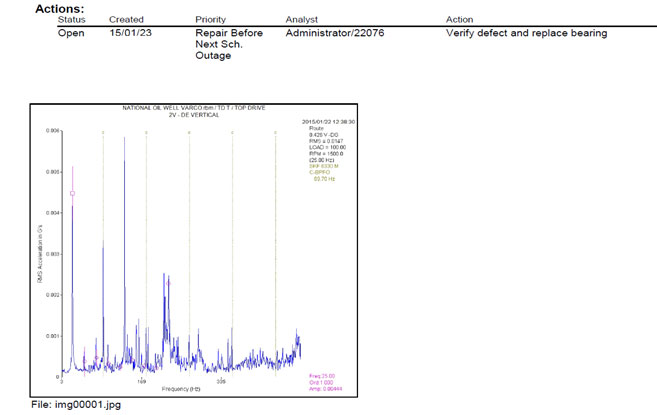
Task: Click the 'Ord: 1.000' cursor readout
Action: [x=321, y=382]
